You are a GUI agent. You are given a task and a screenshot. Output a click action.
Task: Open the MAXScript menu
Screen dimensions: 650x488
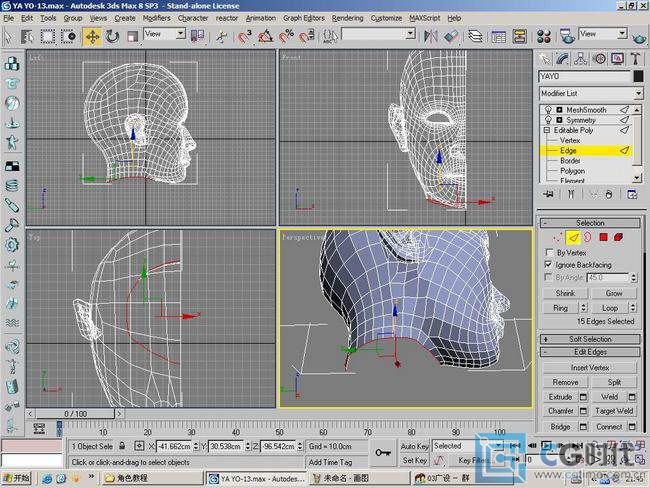click(x=425, y=18)
